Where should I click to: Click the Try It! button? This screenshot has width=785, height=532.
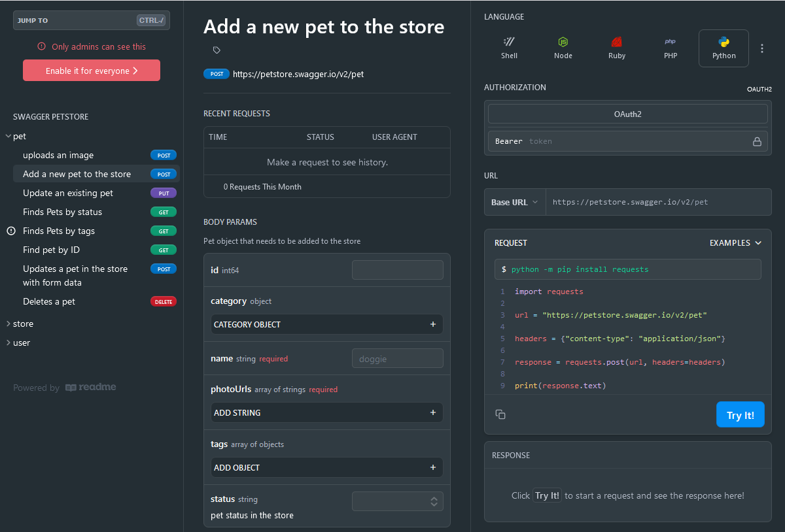[740, 414]
